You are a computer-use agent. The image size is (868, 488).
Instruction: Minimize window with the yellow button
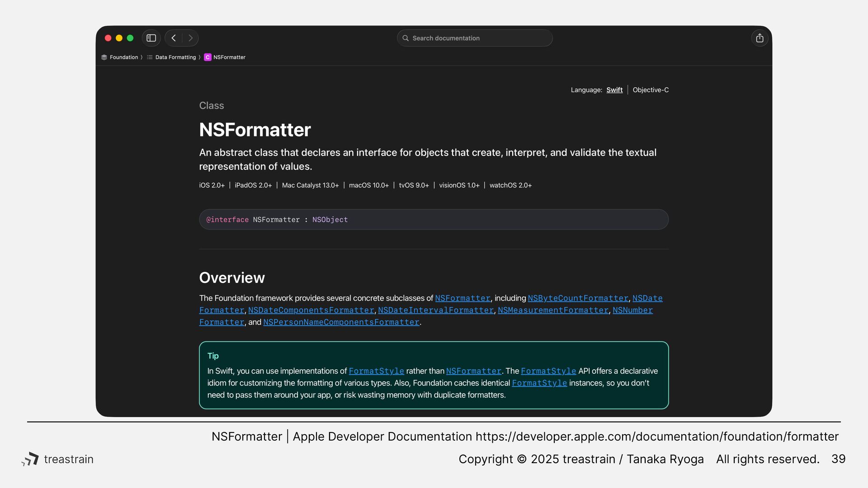[x=119, y=38]
